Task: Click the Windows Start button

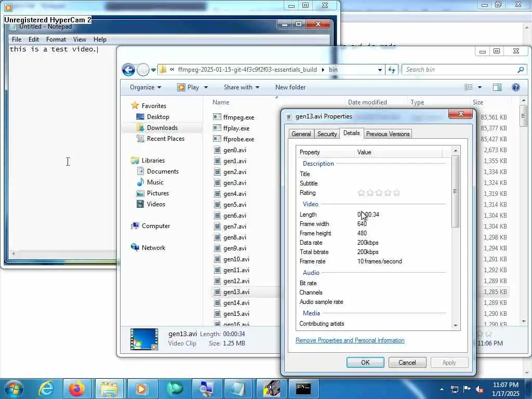Action: pos(14,389)
